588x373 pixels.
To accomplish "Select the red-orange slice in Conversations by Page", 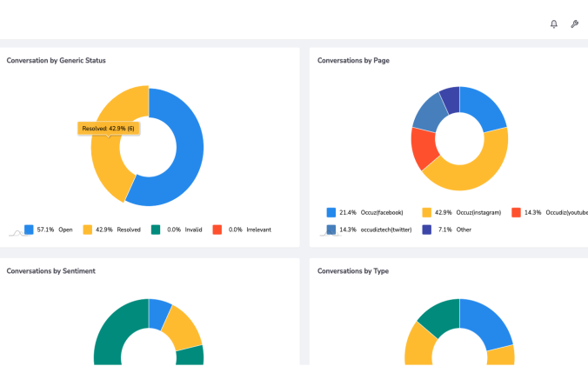I will click(x=423, y=150).
